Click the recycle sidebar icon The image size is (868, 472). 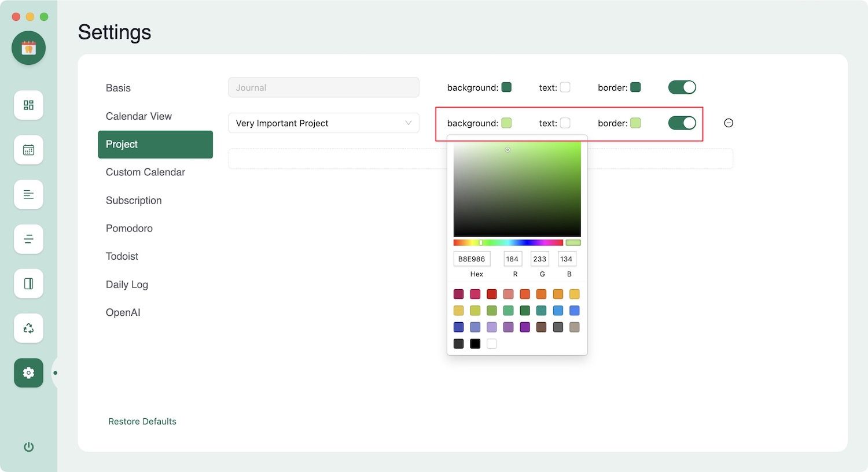point(28,329)
